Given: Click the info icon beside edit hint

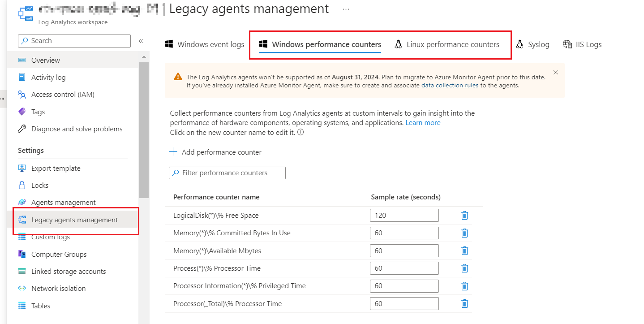Looking at the screenshot, I should click(301, 132).
